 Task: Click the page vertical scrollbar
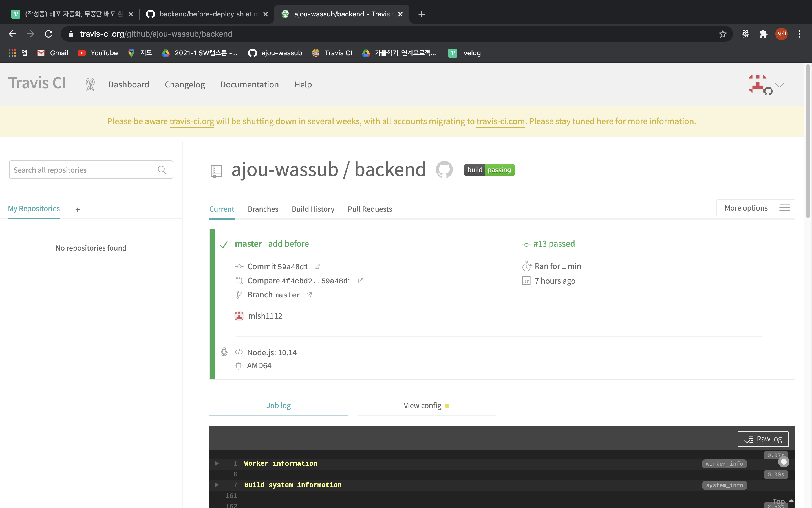point(808,141)
